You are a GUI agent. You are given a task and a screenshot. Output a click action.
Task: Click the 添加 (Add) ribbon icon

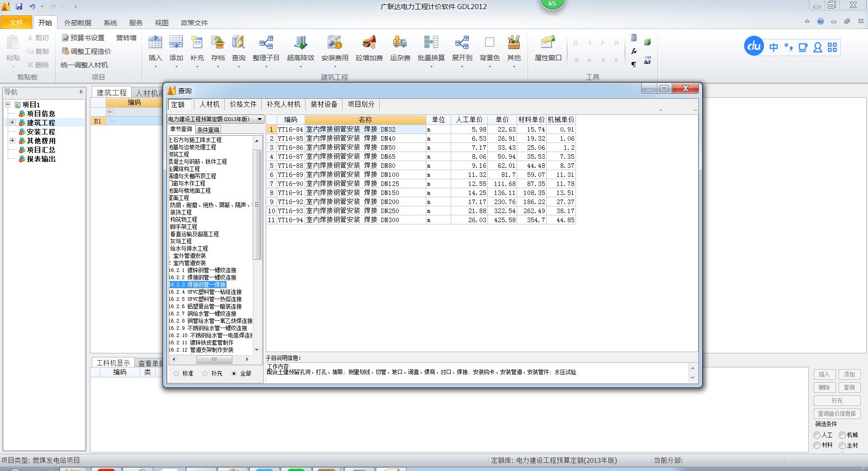pos(176,43)
